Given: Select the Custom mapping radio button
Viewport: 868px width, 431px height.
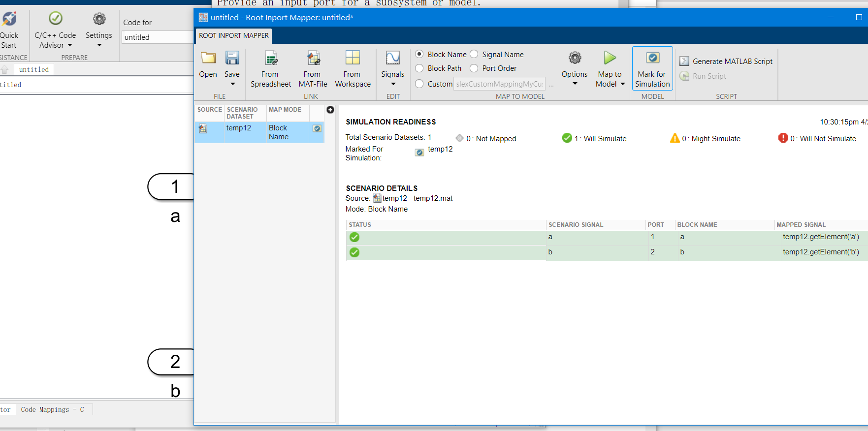Looking at the screenshot, I should [419, 84].
